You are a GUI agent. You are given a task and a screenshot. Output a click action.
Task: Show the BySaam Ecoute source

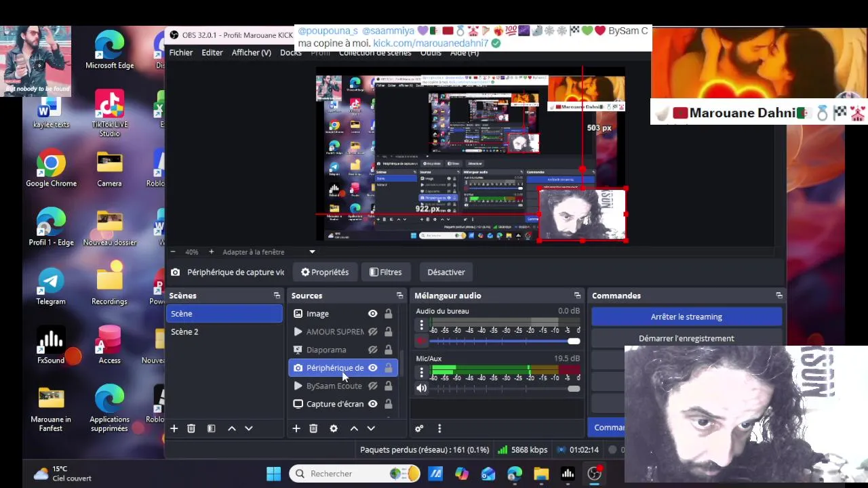point(372,386)
